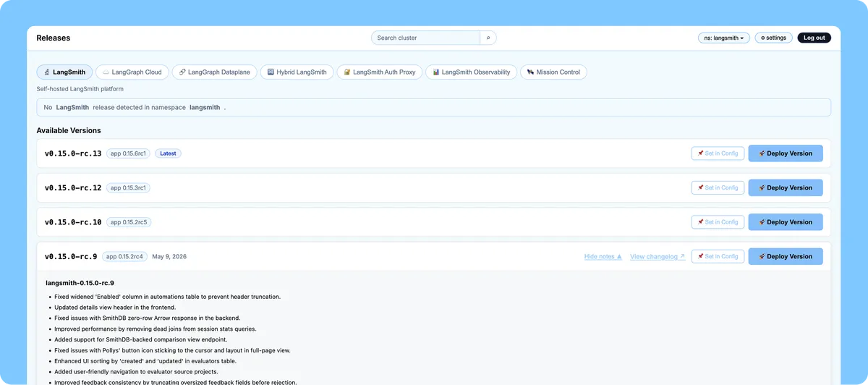This screenshot has height=385, width=868.
Task: Open settings from the header
Action: click(x=773, y=38)
